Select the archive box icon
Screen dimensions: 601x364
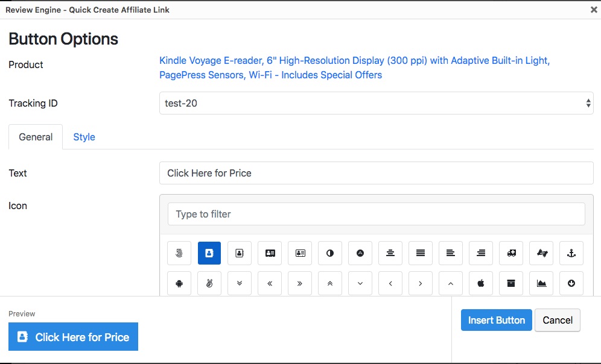click(x=511, y=283)
